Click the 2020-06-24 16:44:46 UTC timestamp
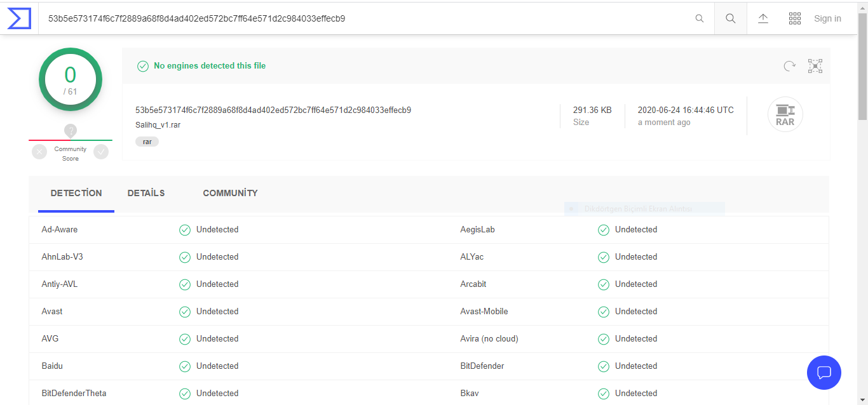This screenshot has width=868, height=405. click(686, 110)
